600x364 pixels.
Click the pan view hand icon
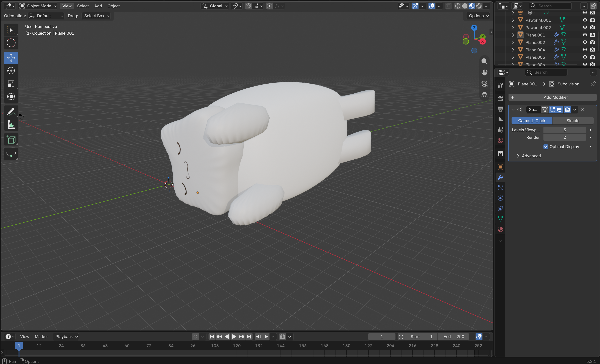(x=484, y=72)
